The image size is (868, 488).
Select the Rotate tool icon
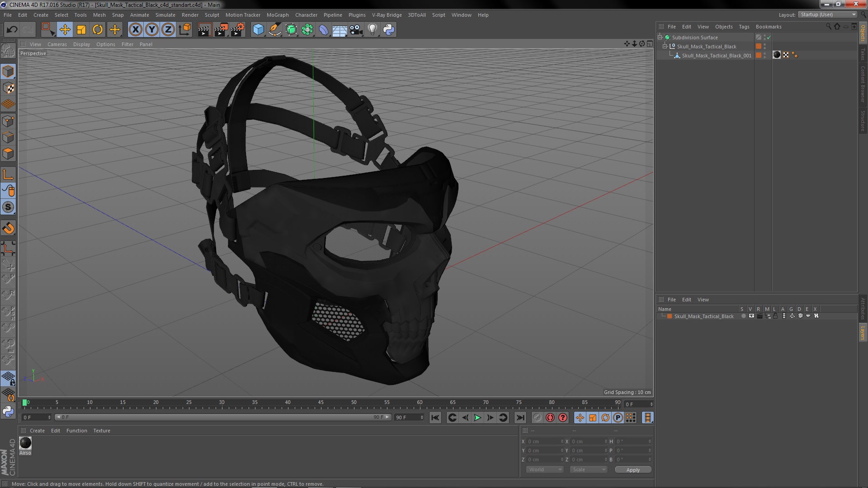coord(98,30)
